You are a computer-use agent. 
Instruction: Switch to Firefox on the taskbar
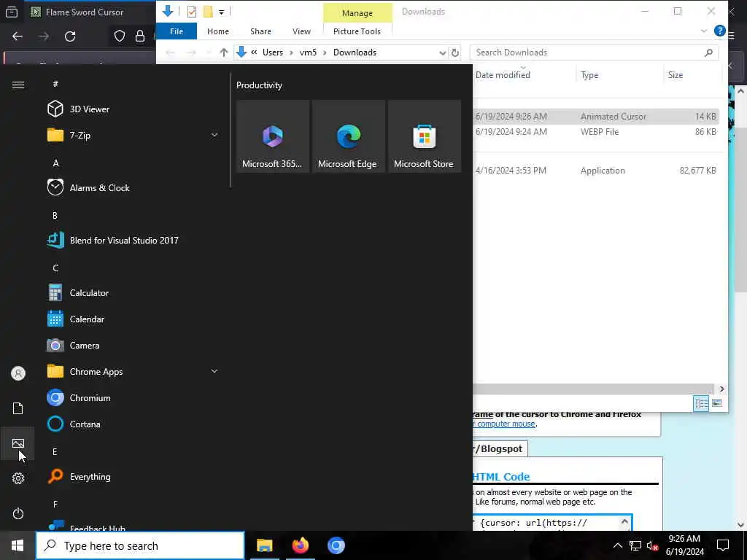click(x=300, y=545)
